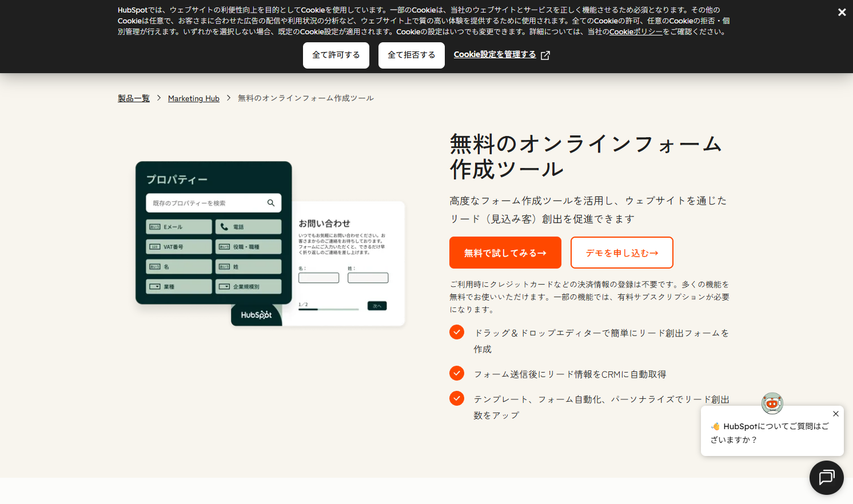Screen dimensions: 853x504
Task: Click the HubSpotについてご質問 chat message
Action: [770, 433]
